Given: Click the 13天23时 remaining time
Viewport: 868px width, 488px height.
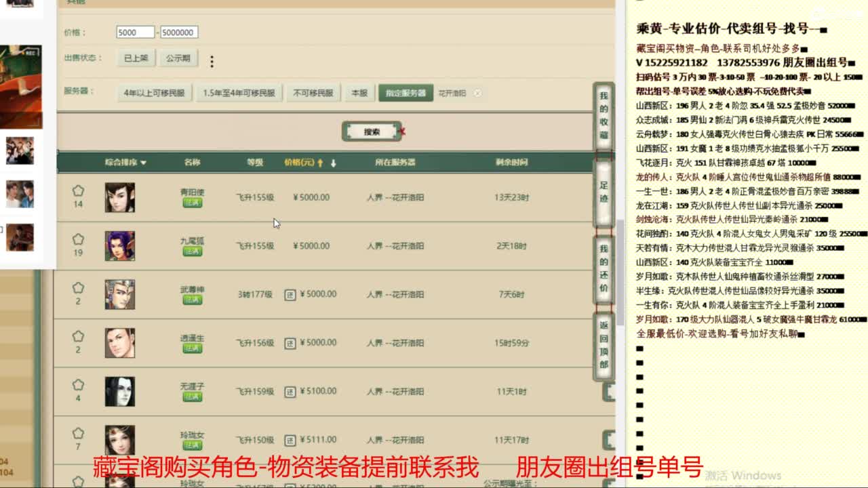Looking at the screenshot, I should [x=511, y=197].
